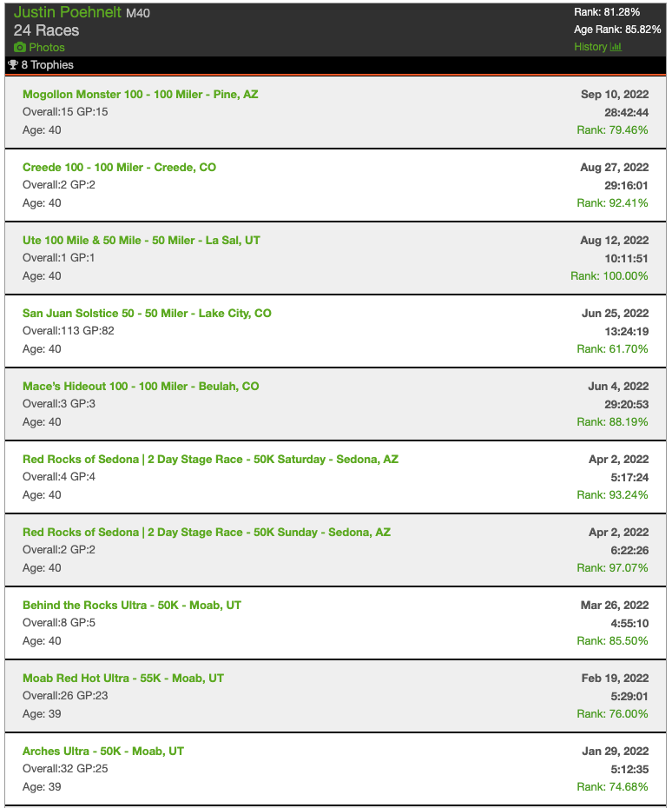Open Red Rocks of Sedona 50K Sunday race
Viewport: 672px width, 808px height.
point(207,532)
